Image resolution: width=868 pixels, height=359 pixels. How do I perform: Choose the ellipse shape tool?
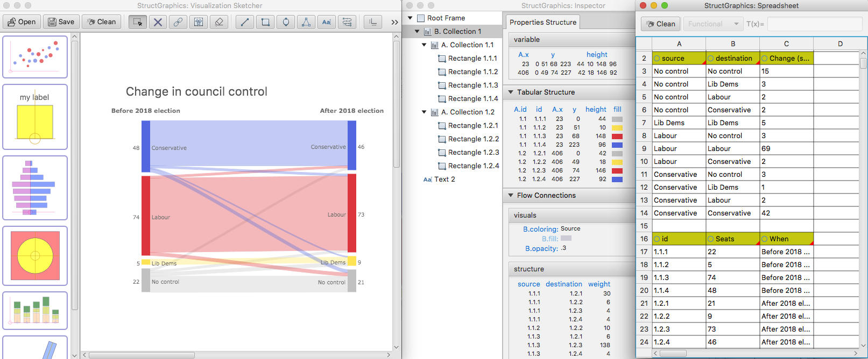[286, 22]
